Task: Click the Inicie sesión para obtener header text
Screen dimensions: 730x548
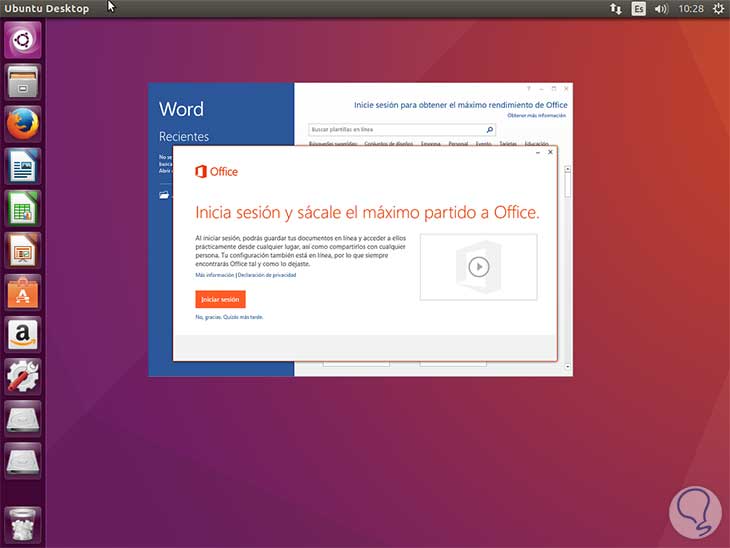Action: coord(460,105)
